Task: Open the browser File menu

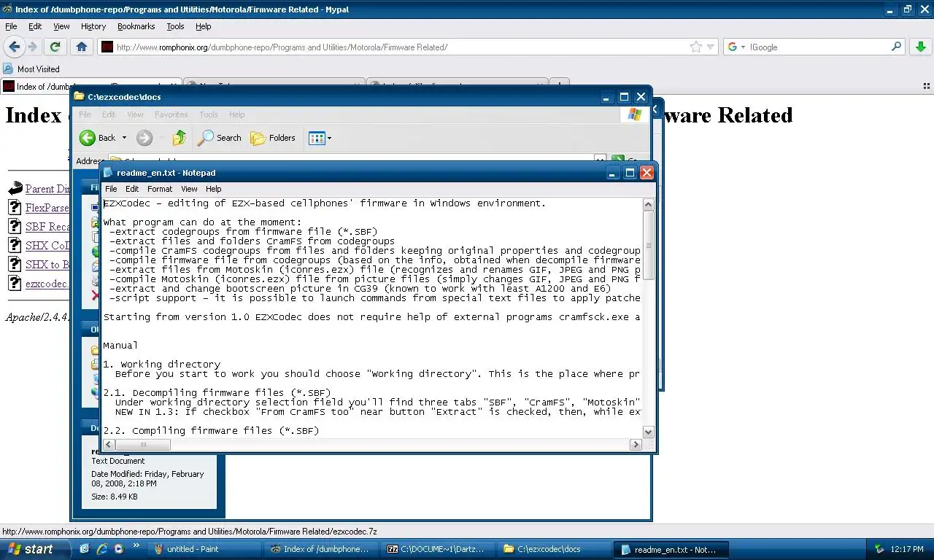Action: click(11, 26)
